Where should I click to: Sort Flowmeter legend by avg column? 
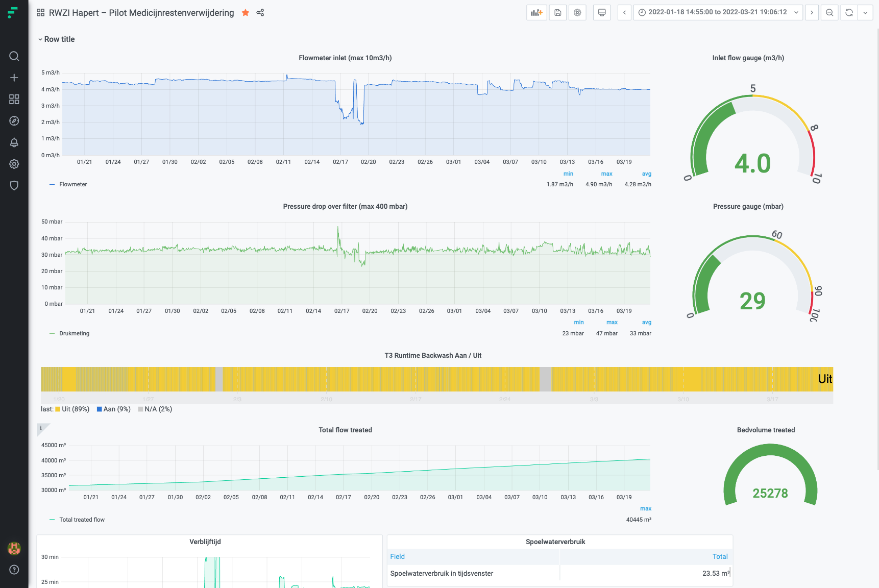(x=646, y=174)
